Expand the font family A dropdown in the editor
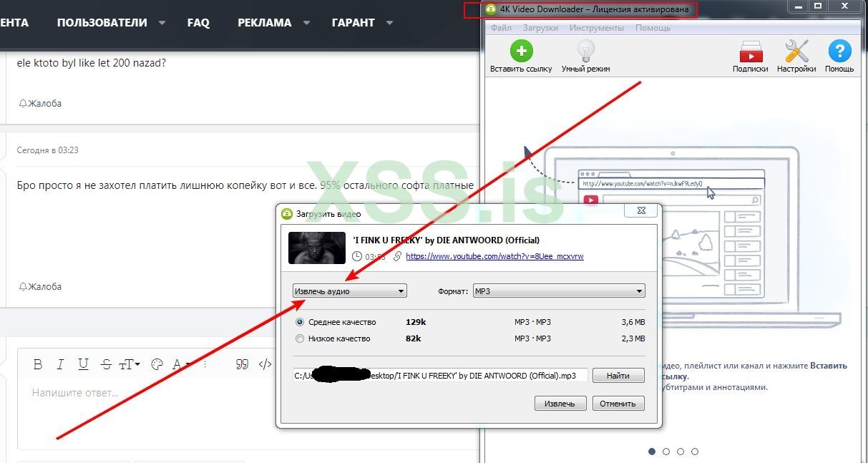 [180, 364]
